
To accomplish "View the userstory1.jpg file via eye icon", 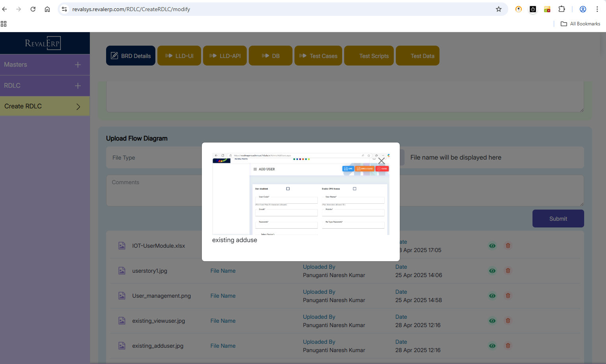I will (x=492, y=271).
